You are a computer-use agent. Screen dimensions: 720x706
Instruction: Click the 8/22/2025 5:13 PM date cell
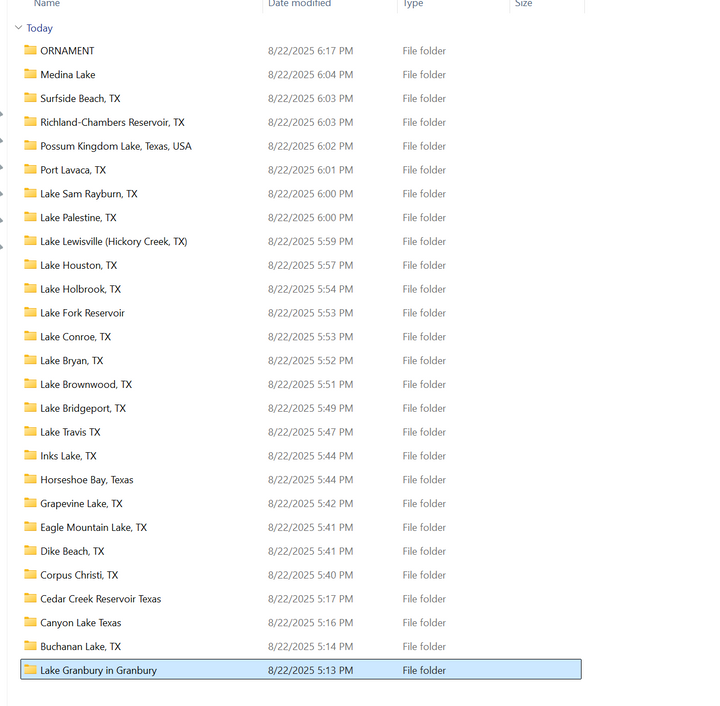[x=310, y=671]
